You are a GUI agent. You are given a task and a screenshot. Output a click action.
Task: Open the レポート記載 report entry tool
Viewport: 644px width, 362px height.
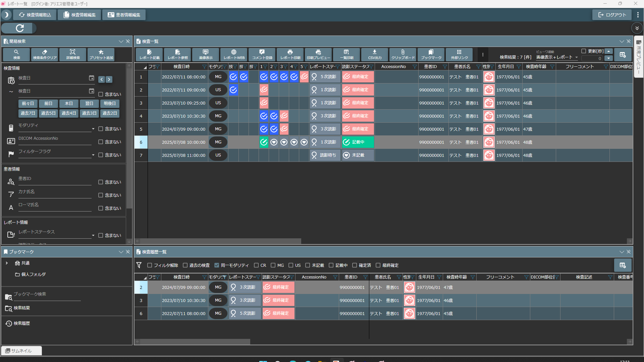click(x=149, y=54)
